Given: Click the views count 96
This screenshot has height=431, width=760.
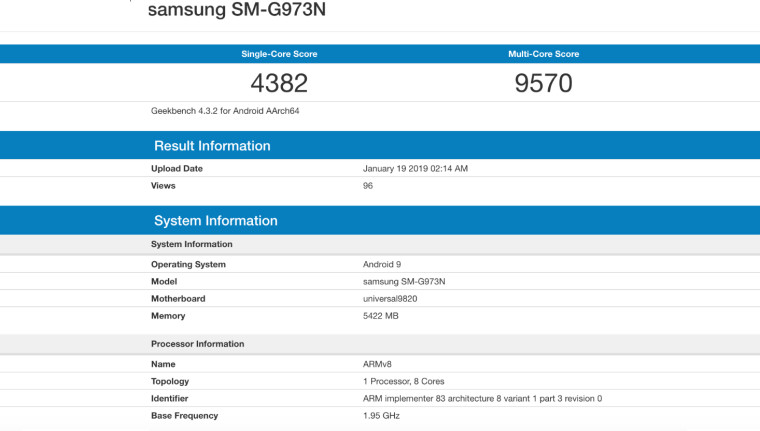Looking at the screenshot, I should click(368, 186).
